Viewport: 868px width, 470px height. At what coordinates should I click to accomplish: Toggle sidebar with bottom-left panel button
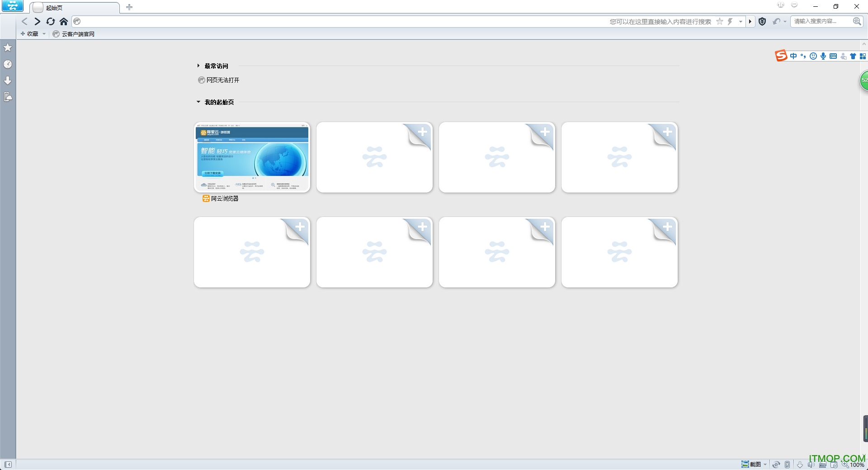pyautogui.click(x=8, y=464)
